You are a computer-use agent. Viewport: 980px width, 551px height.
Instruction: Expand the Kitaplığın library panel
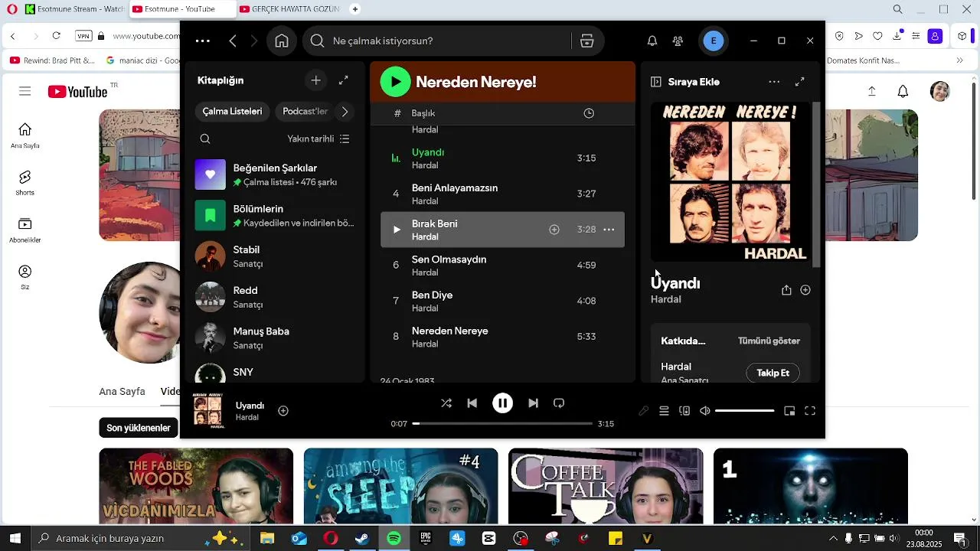tap(344, 80)
